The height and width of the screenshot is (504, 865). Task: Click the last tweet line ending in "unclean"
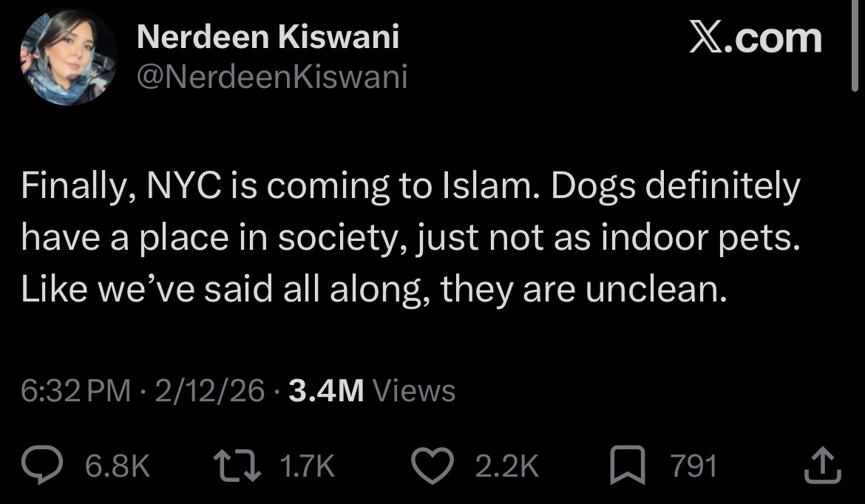tap(373, 292)
